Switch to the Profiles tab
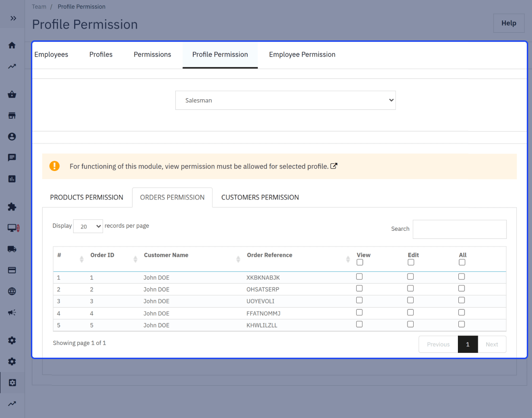The image size is (532, 418). point(101,55)
